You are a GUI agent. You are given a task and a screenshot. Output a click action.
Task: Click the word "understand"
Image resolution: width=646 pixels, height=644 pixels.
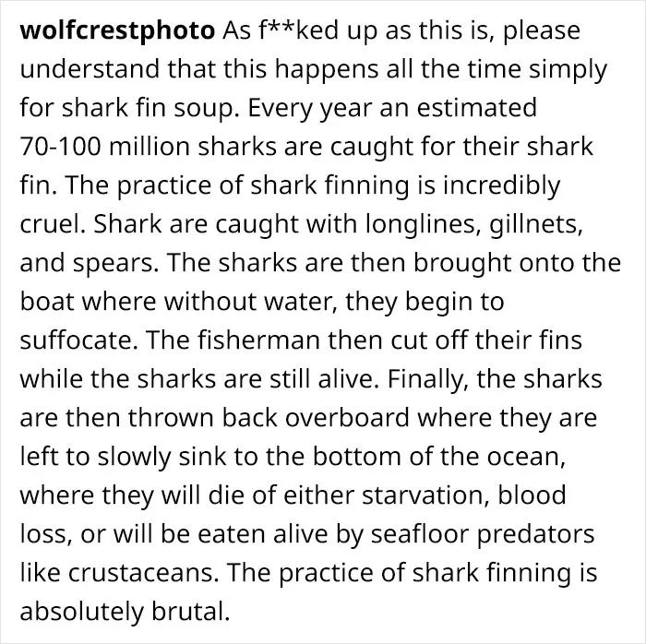pos(90,69)
